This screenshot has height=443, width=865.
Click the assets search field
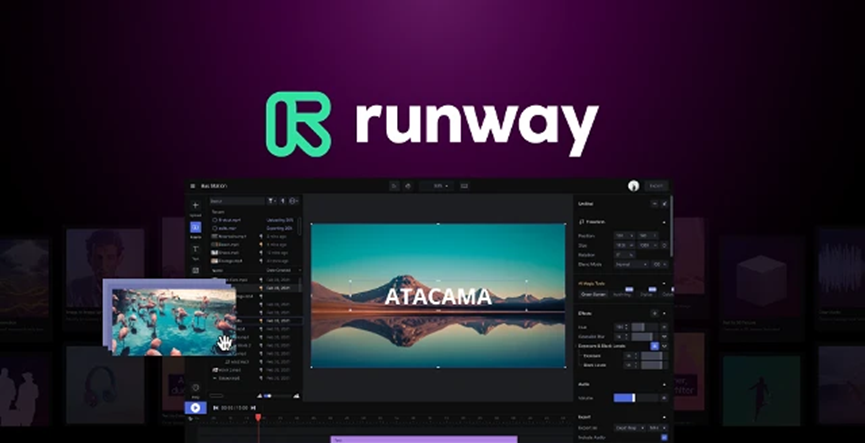click(237, 201)
